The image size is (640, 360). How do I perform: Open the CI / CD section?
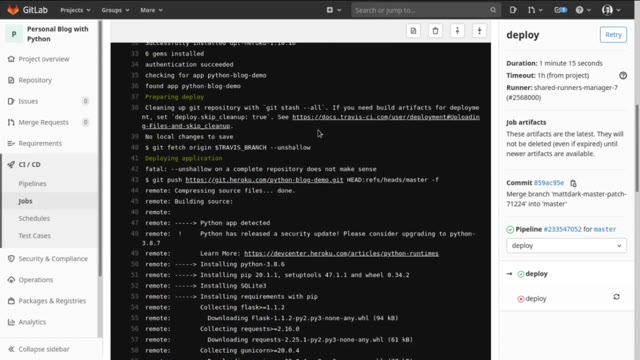29,164
